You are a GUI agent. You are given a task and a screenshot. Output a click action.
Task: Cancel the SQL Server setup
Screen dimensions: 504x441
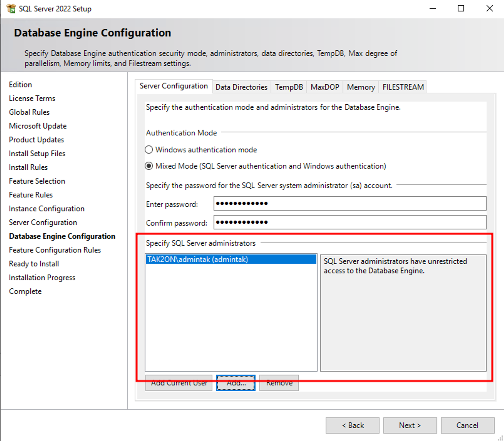pos(467,425)
